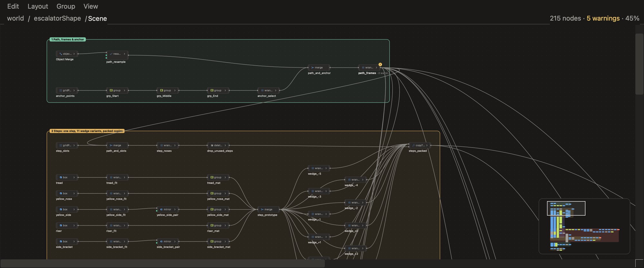
Task: Expand the yellow_nose node chevron
Action: point(74,193)
